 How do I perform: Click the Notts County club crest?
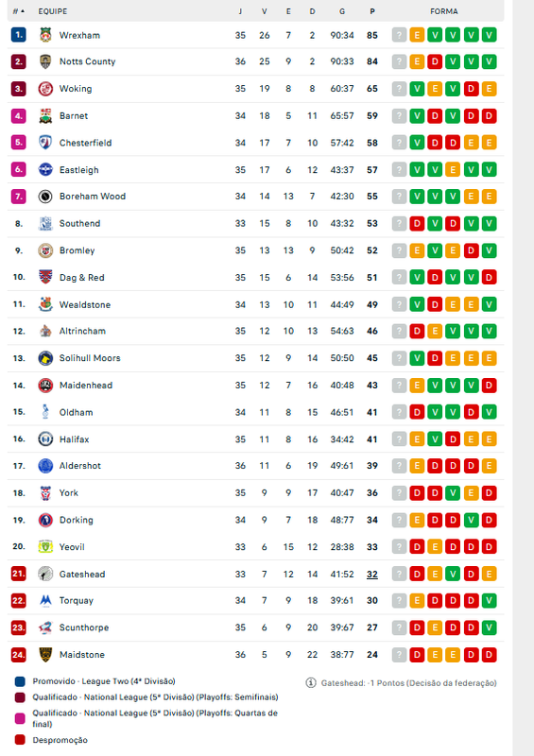(x=45, y=61)
